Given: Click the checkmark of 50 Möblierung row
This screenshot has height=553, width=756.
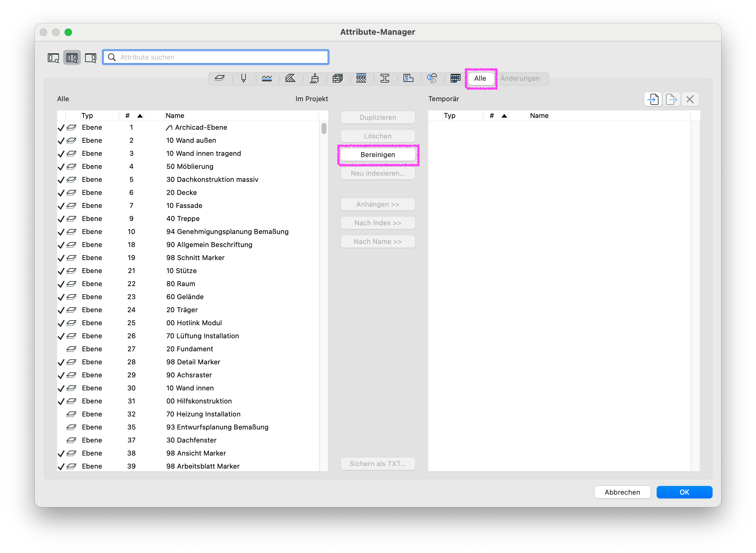Looking at the screenshot, I should (x=61, y=167).
